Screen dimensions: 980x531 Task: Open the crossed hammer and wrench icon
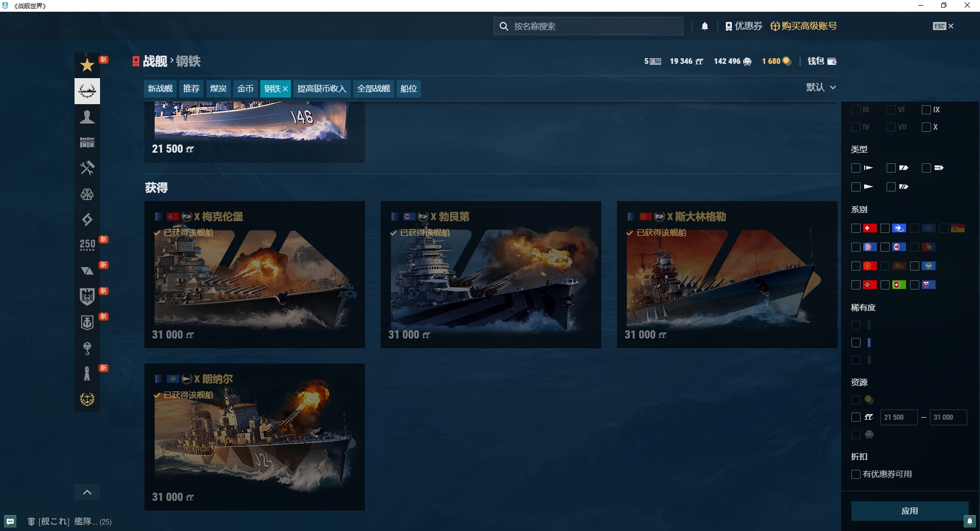click(x=87, y=168)
